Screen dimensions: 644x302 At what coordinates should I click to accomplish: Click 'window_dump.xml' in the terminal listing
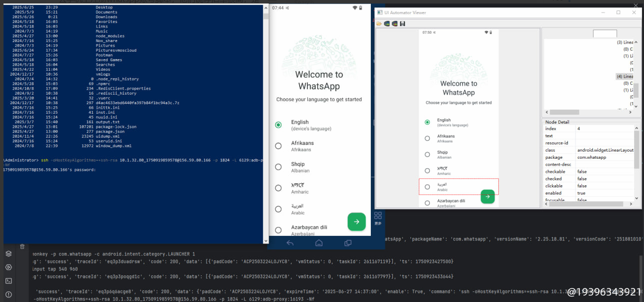114,146
